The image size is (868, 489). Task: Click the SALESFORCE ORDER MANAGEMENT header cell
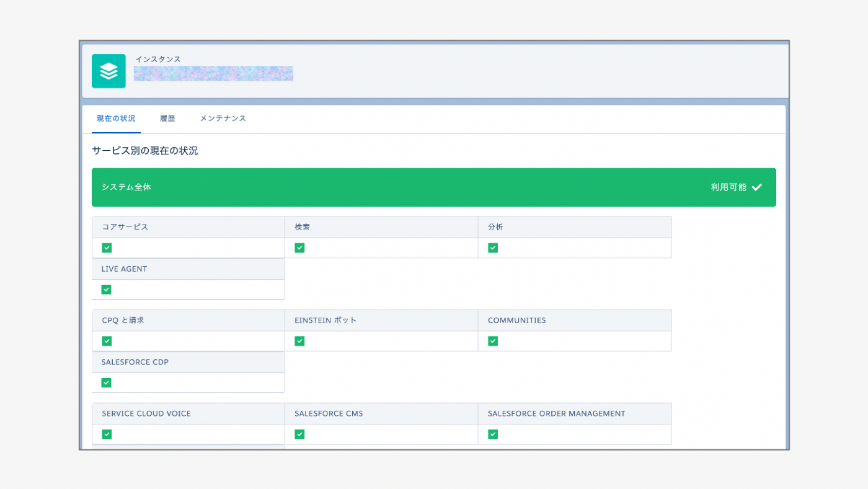(575, 413)
